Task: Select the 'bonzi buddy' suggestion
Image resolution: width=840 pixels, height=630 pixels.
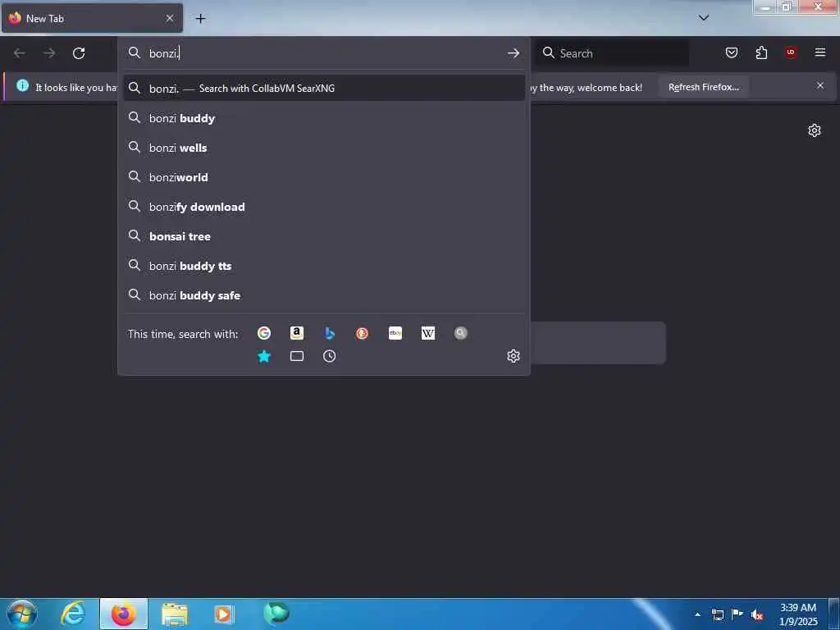Action: [x=323, y=118]
